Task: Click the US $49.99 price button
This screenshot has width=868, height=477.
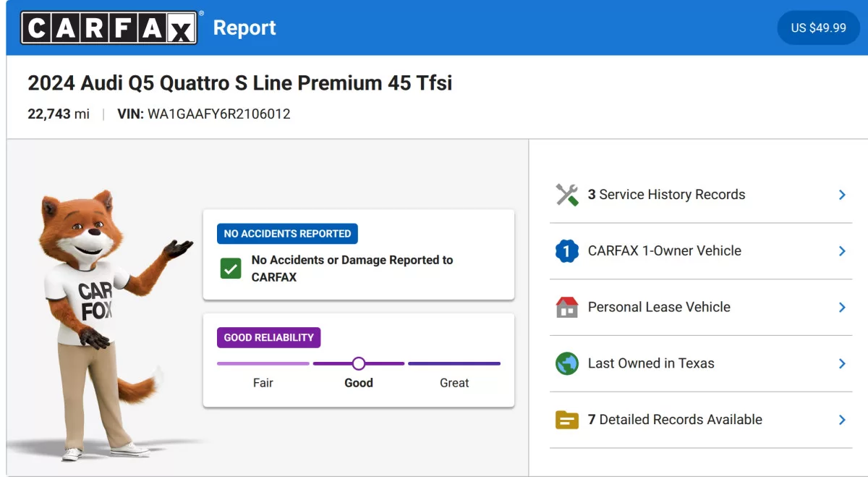Action: 819,28
